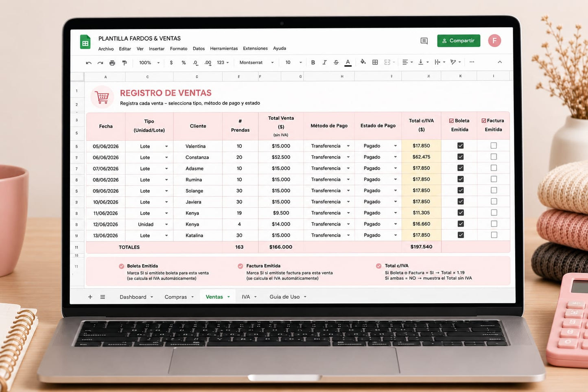The image size is (588, 392).
Task: Open the all sheets list icon
Action: pos(103,297)
